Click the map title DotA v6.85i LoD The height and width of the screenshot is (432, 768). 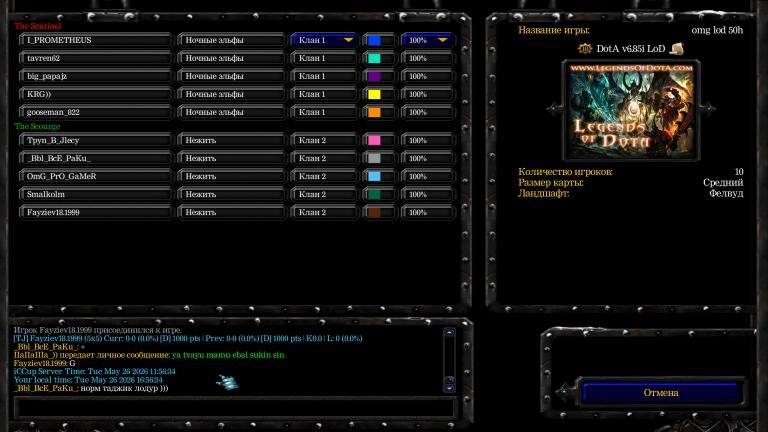coord(631,48)
